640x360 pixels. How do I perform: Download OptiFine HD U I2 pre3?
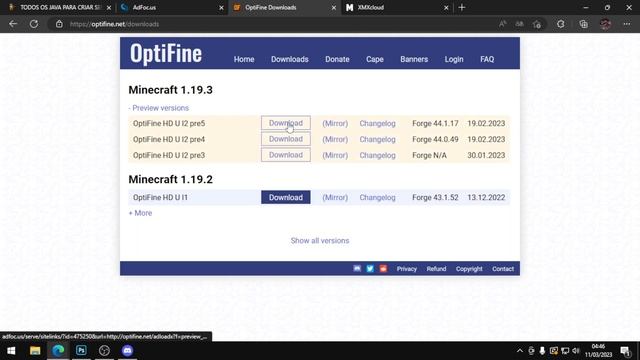pos(286,155)
